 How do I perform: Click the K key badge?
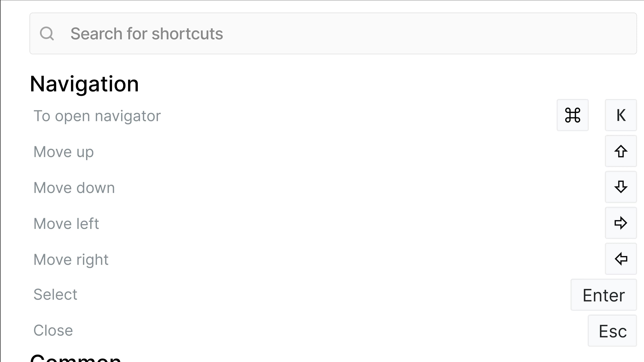(621, 115)
